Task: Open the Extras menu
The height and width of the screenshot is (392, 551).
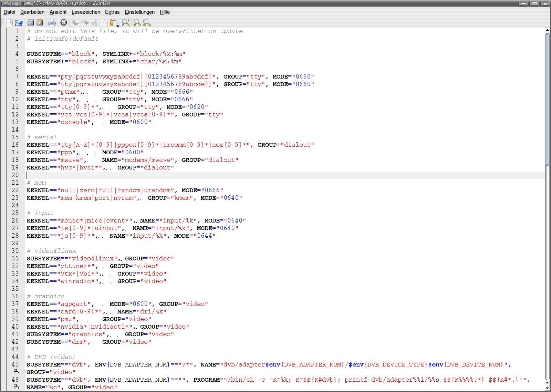Action: [112, 12]
